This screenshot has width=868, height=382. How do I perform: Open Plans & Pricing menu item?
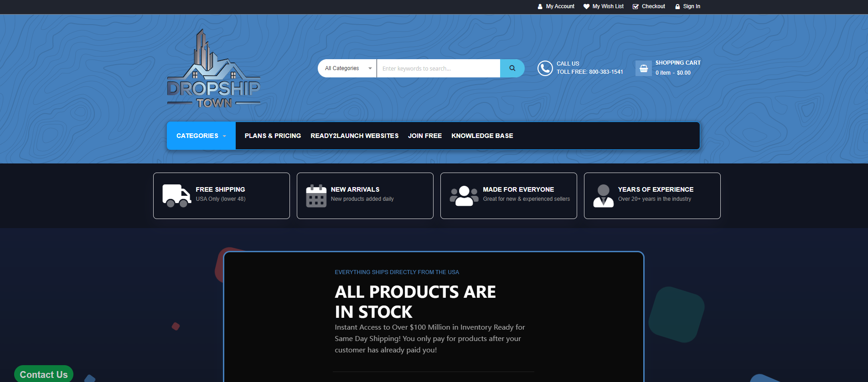click(x=273, y=136)
